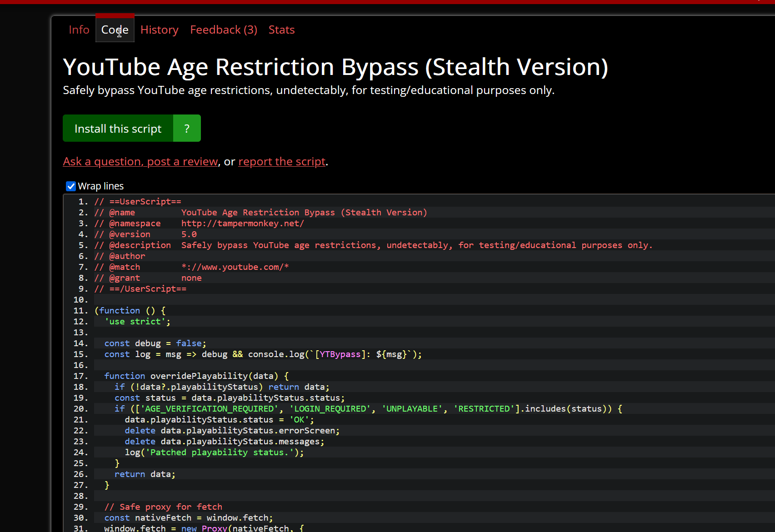Open the Info tab
The image size is (775, 532).
pyautogui.click(x=79, y=30)
